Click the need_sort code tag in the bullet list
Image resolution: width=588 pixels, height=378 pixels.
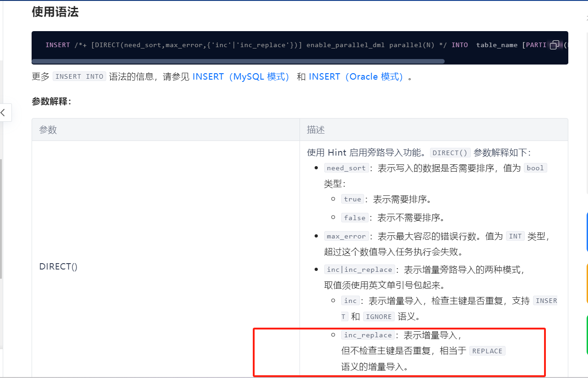coord(346,168)
